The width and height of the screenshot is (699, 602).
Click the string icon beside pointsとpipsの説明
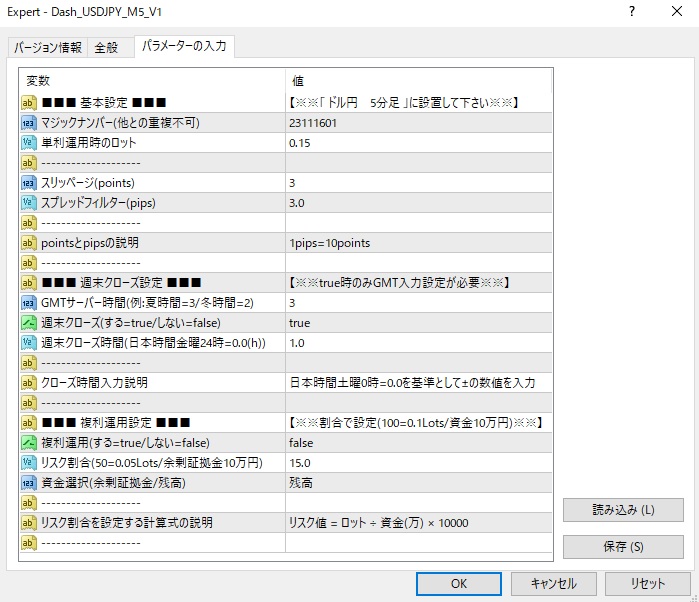pos(29,243)
